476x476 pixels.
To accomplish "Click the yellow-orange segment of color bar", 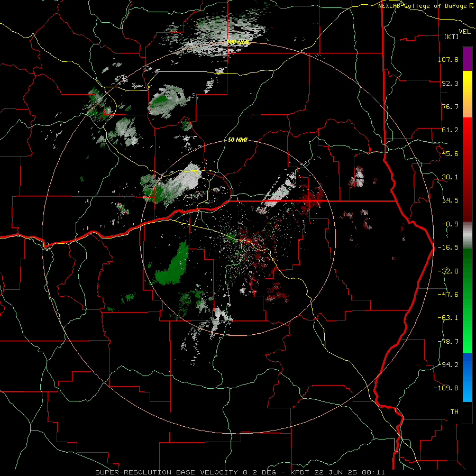I will (x=467, y=94).
